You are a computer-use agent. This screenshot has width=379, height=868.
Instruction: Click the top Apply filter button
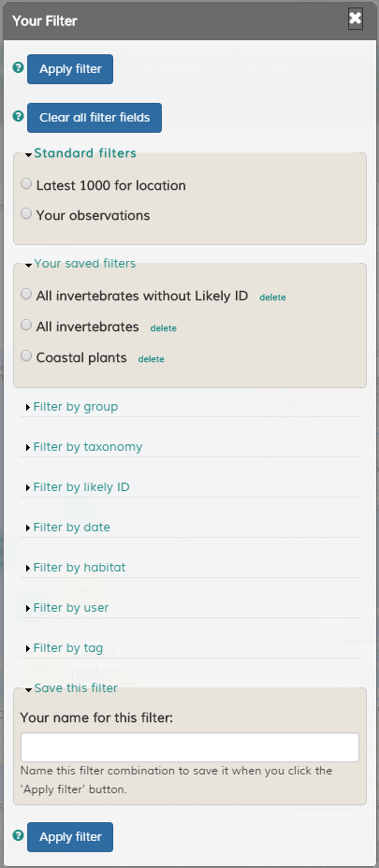70,69
